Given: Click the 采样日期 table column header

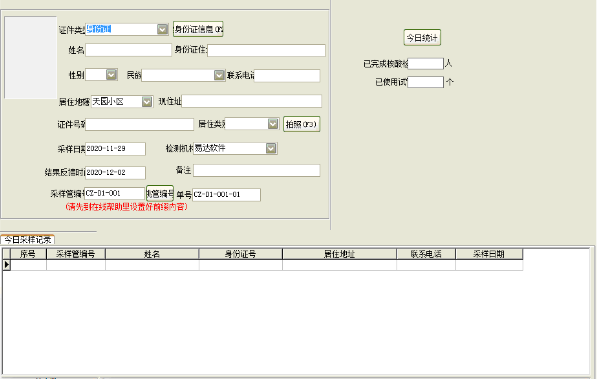Looking at the screenshot, I should pyautogui.click(x=489, y=254).
